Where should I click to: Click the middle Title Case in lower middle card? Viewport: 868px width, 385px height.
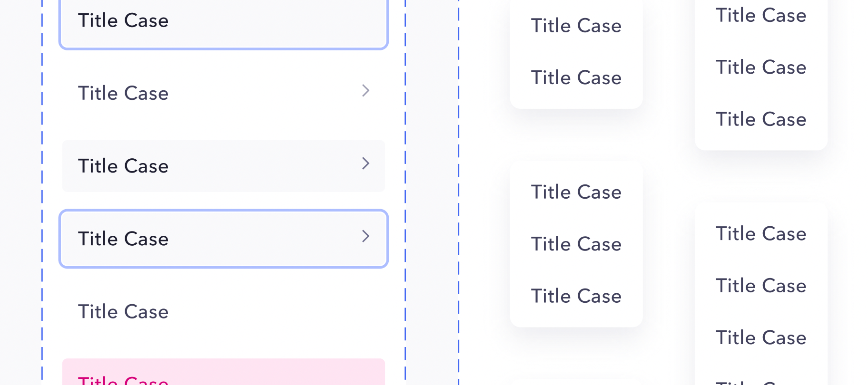[576, 244]
